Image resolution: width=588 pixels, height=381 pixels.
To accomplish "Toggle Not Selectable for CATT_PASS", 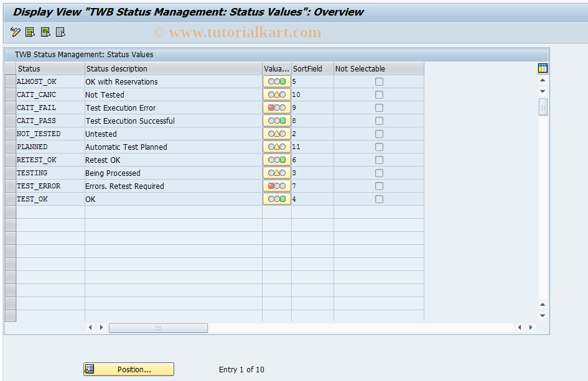I will click(x=379, y=121).
